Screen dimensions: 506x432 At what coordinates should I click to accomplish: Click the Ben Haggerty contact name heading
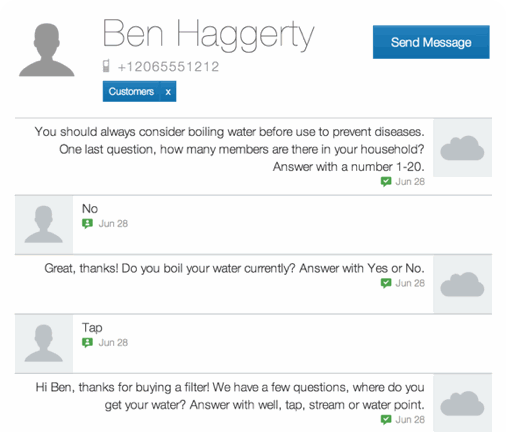coord(208,34)
